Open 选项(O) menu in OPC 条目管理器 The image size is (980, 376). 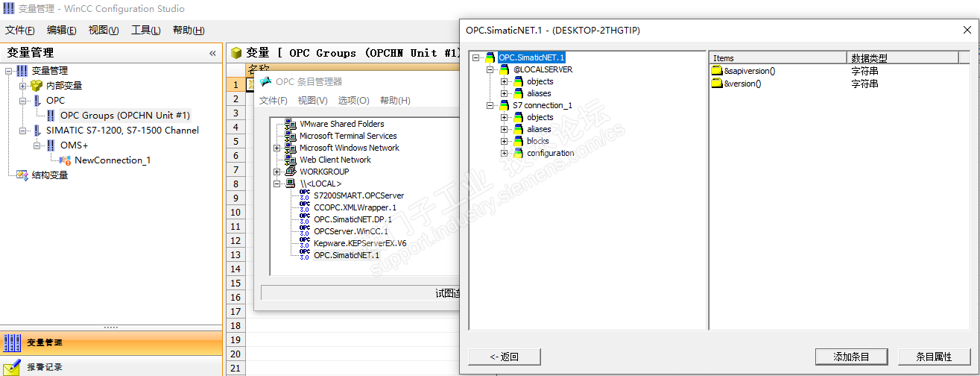coord(353,101)
